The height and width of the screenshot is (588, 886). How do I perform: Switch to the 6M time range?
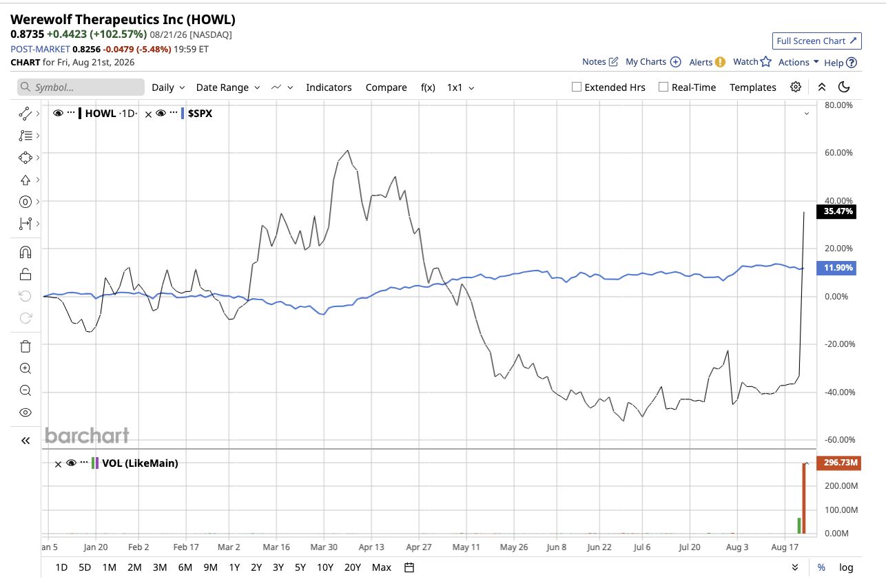pyautogui.click(x=185, y=567)
